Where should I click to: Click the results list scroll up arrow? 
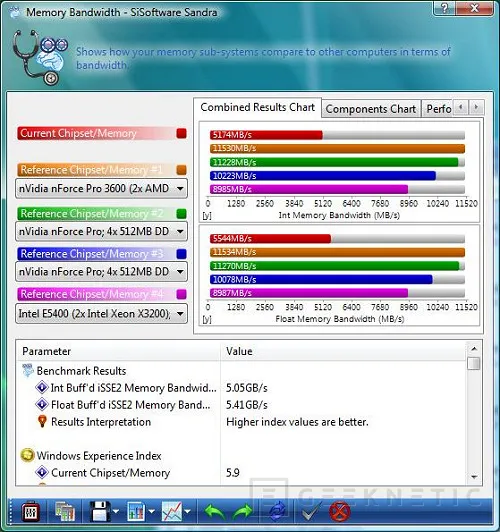point(474,349)
